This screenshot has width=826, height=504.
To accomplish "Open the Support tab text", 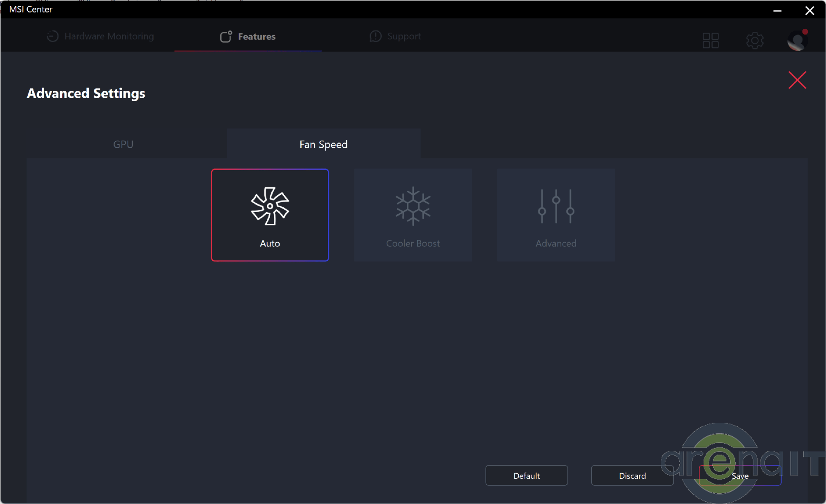I will (x=404, y=36).
